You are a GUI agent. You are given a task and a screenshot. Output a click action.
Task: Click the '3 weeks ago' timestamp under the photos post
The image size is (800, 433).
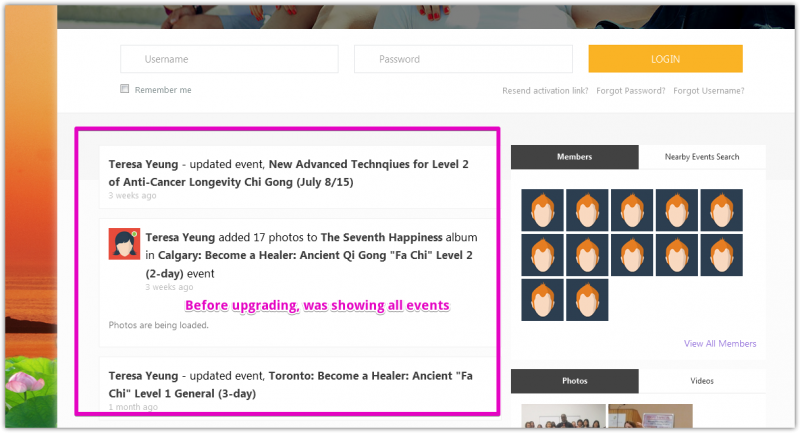[169, 287]
